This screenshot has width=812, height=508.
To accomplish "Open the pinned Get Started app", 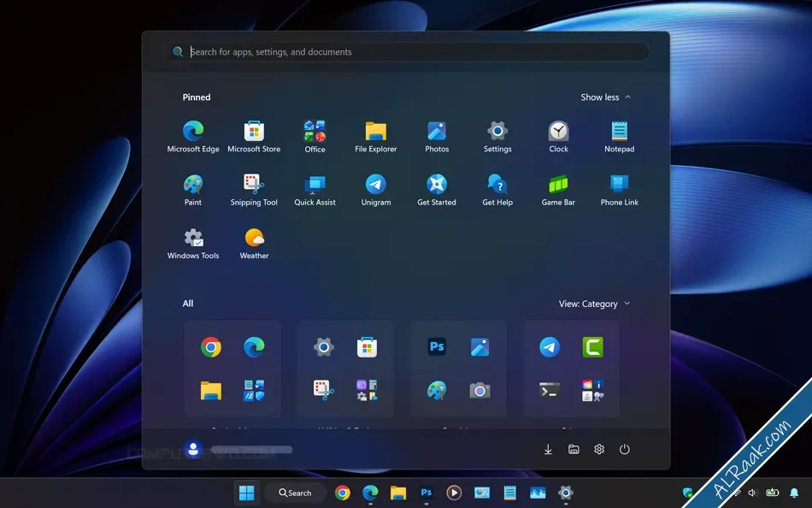I will pyautogui.click(x=437, y=190).
